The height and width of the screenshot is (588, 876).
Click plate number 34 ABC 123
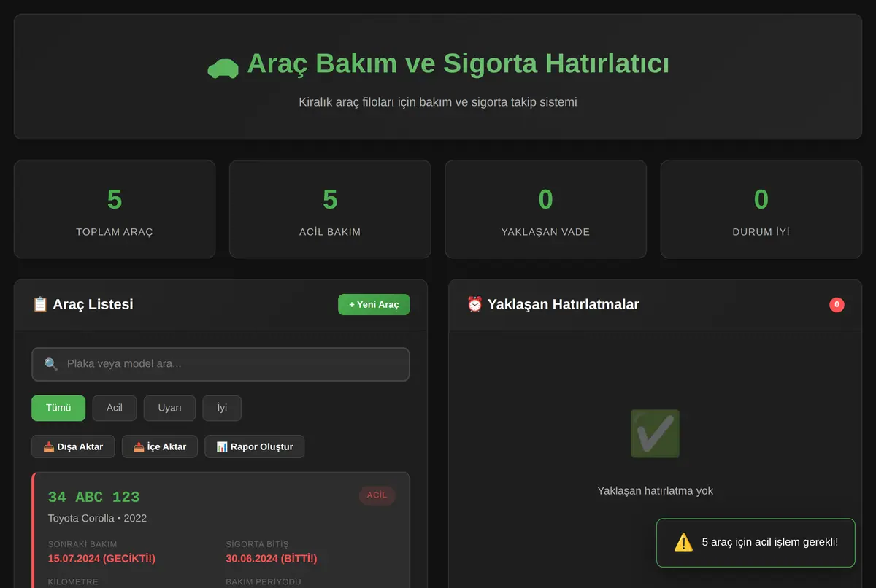click(x=93, y=498)
